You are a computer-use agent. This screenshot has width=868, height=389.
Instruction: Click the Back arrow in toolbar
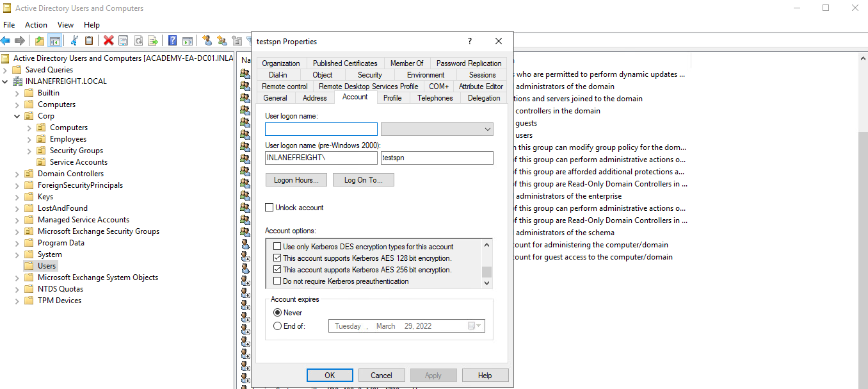coord(6,40)
